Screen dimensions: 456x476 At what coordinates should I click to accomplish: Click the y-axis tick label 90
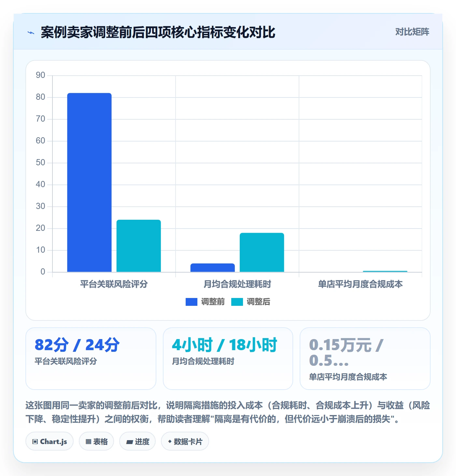pyautogui.click(x=40, y=75)
